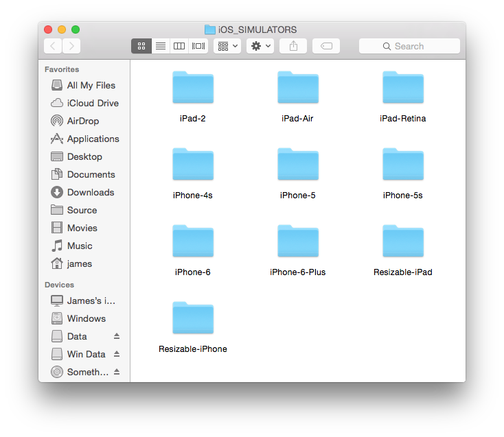Select the iPhone-6 folder icon
This screenshot has width=504, height=437.
click(193, 241)
